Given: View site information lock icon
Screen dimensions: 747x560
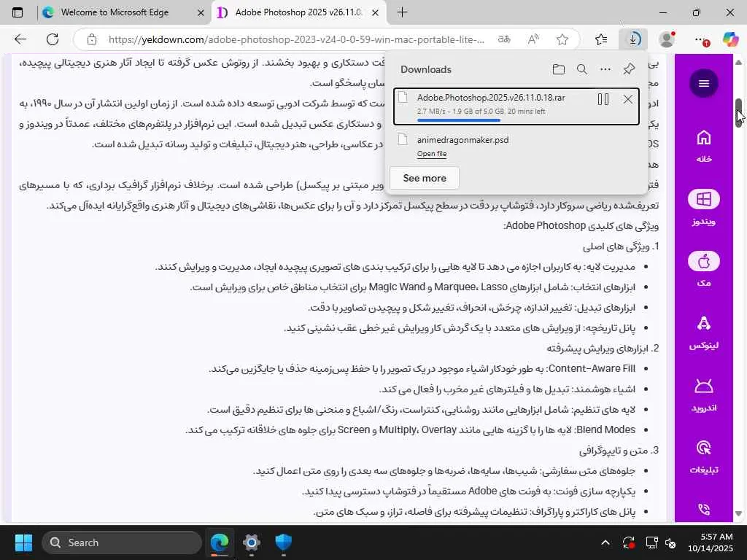Looking at the screenshot, I should click(x=92, y=39).
